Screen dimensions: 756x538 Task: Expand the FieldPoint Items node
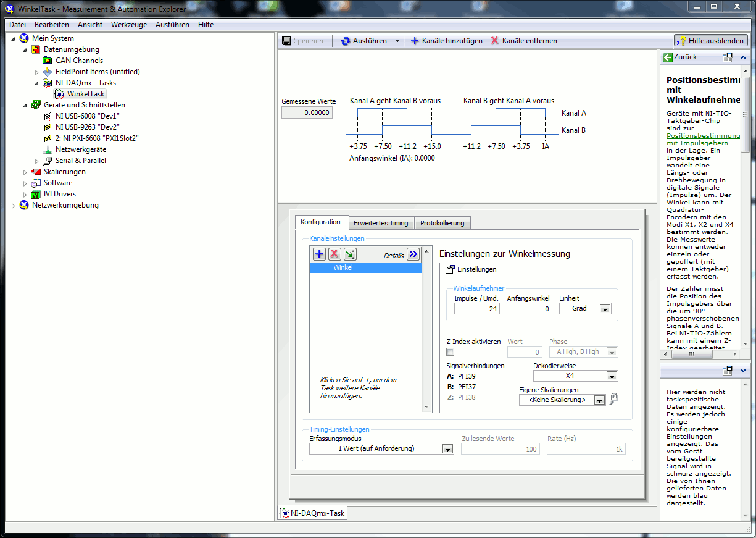point(36,72)
